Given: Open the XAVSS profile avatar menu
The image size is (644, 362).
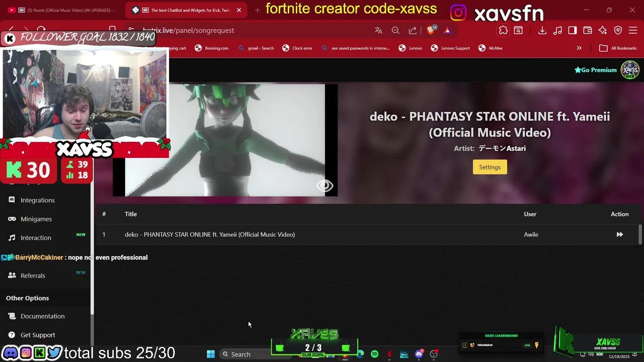Looking at the screenshot, I should 629,70.
